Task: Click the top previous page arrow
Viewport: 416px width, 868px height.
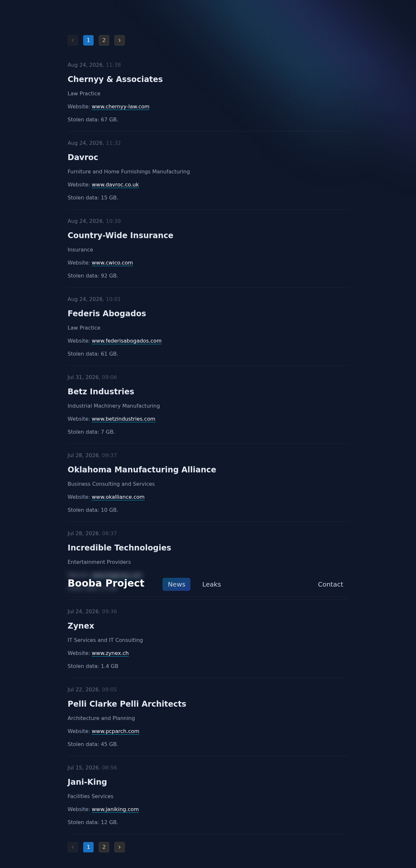Action: (x=73, y=40)
